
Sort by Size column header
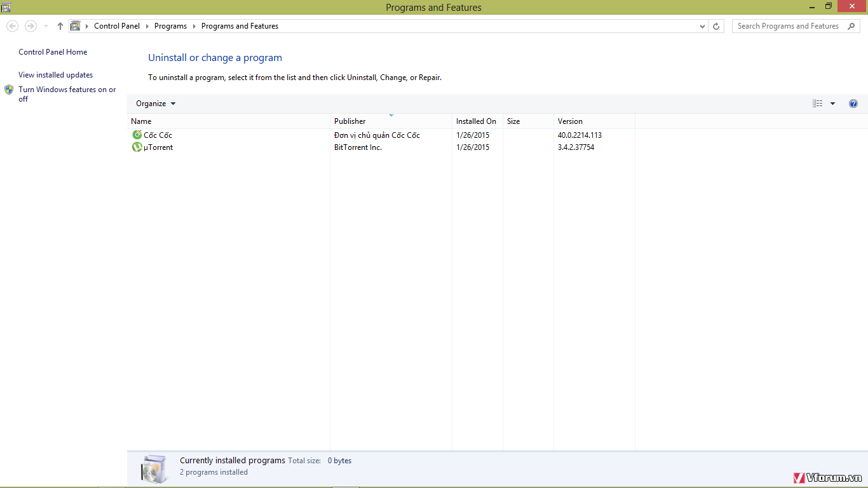click(528, 121)
